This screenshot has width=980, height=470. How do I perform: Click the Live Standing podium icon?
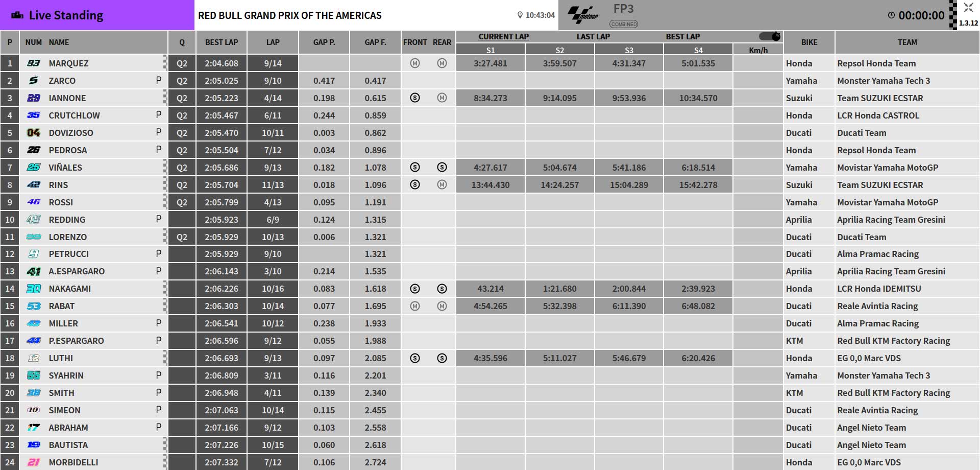[x=17, y=15]
